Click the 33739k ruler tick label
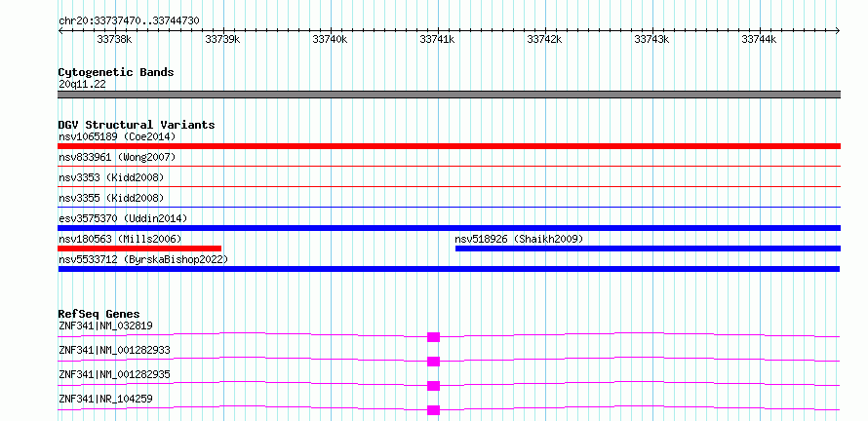Screen dimensions: 868x421 pos(222,40)
